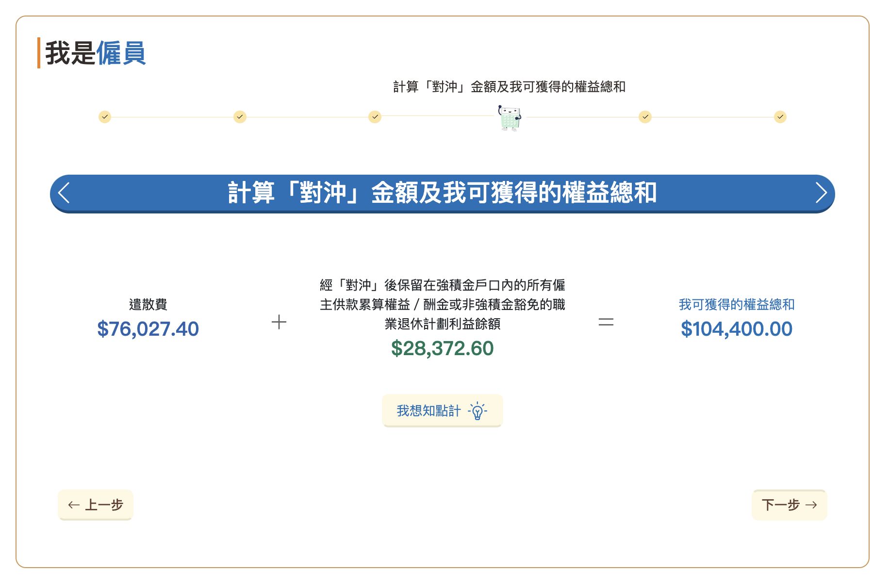Click the right chevron on blue banner

coord(821,193)
